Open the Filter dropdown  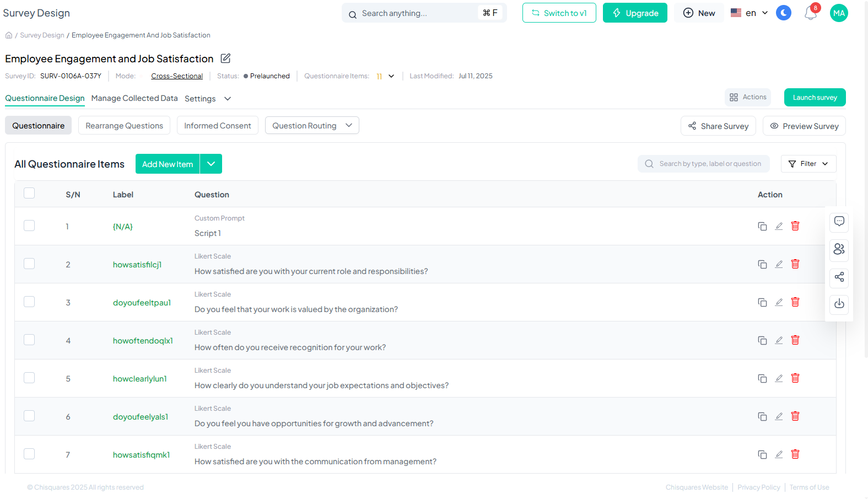coord(808,164)
